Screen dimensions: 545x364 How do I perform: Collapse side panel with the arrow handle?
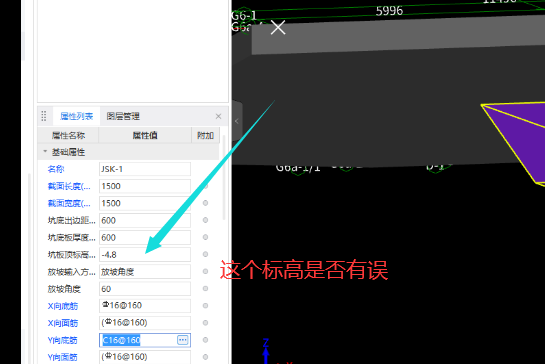pos(237,121)
